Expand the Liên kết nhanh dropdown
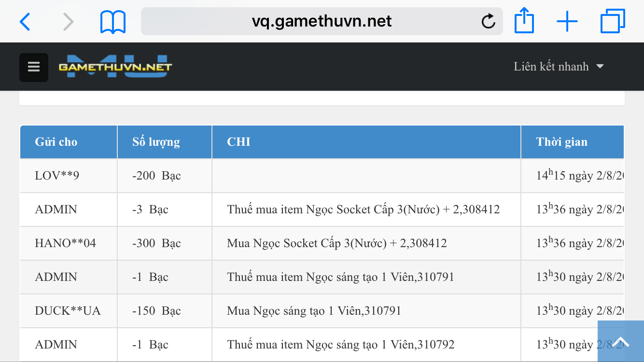 pos(559,67)
